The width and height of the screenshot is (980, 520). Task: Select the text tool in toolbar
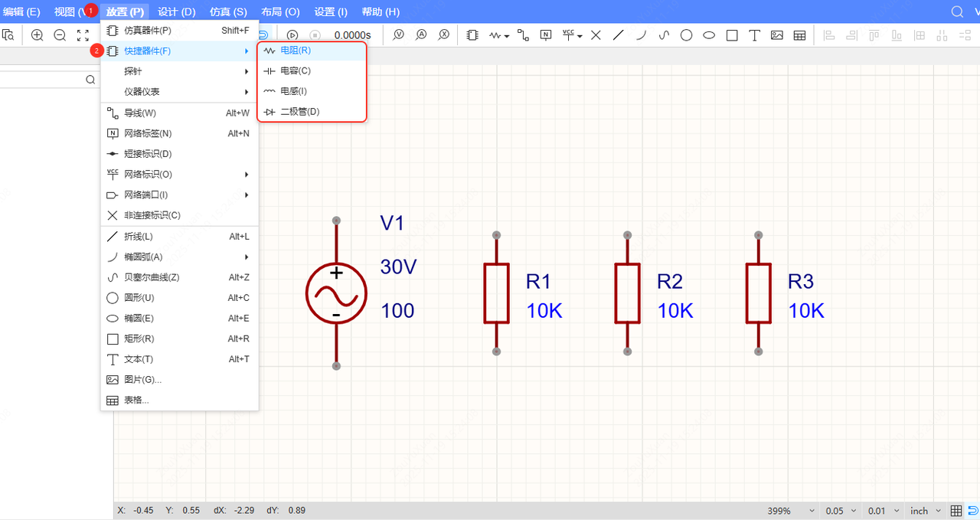(x=754, y=35)
